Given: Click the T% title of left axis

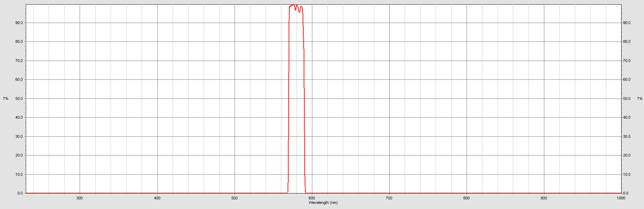Looking at the screenshot, I should point(6,99).
